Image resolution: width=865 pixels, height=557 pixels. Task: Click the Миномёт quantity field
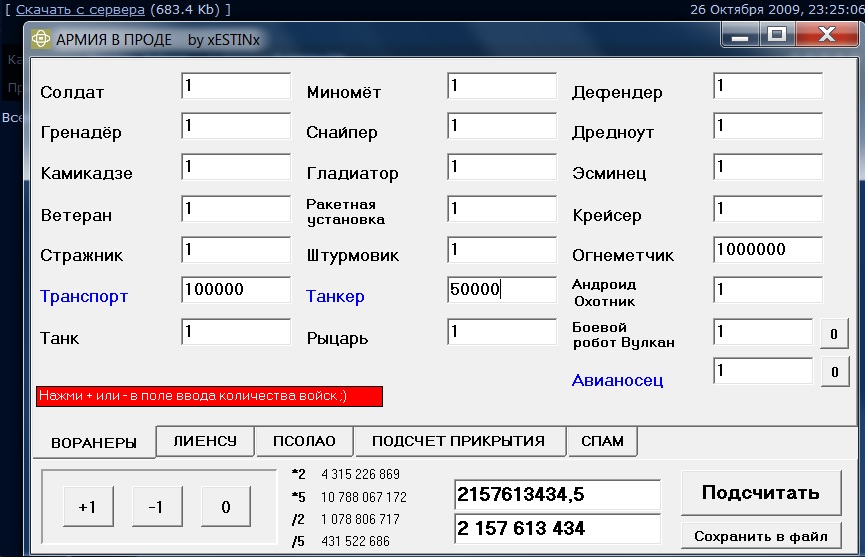pyautogui.click(x=502, y=86)
